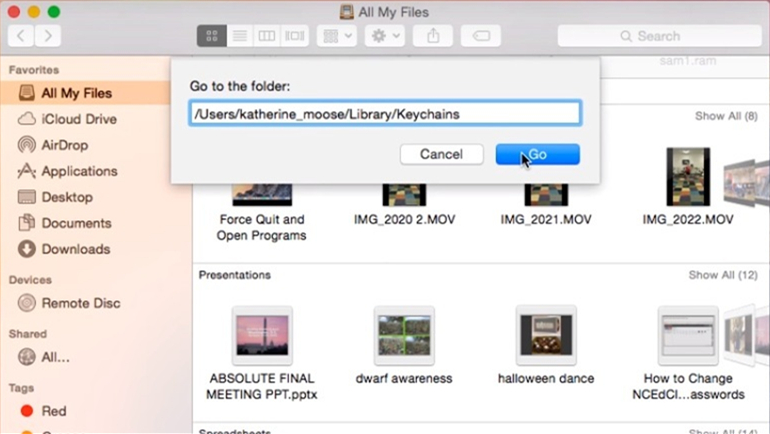Click the Tags sidebar heading
This screenshot has width=770, height=434.
pyautogui.click(x=21, y=388)
